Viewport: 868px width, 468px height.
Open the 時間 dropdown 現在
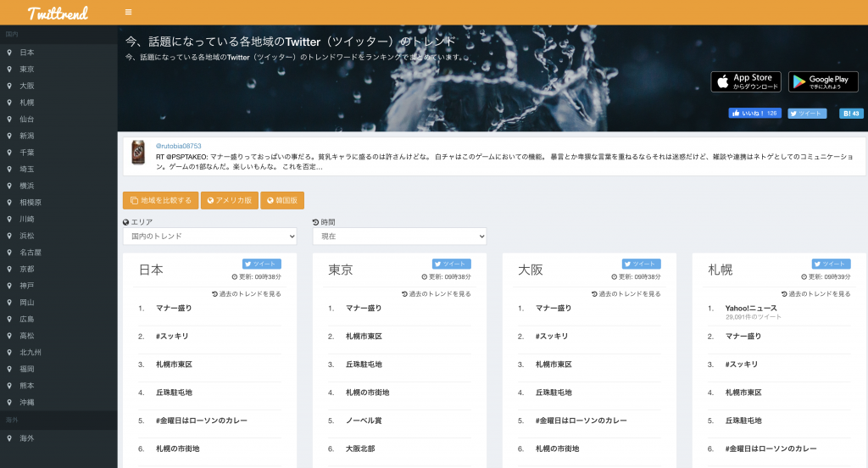pos(400,237)
